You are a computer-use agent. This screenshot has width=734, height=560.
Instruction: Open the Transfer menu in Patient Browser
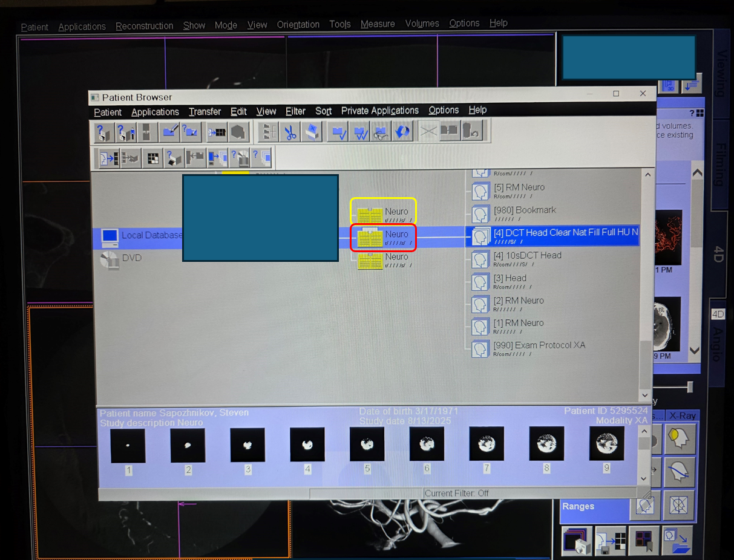(205, 112)
